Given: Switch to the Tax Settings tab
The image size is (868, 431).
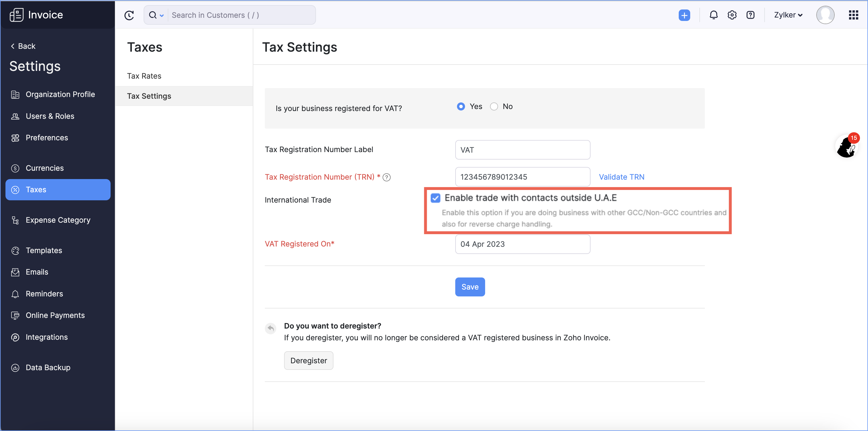Looking at the screenshot, I should (184, 96).
